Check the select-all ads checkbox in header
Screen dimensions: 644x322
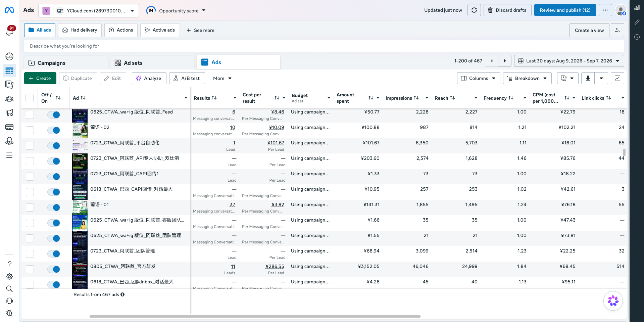click(30, 98)
